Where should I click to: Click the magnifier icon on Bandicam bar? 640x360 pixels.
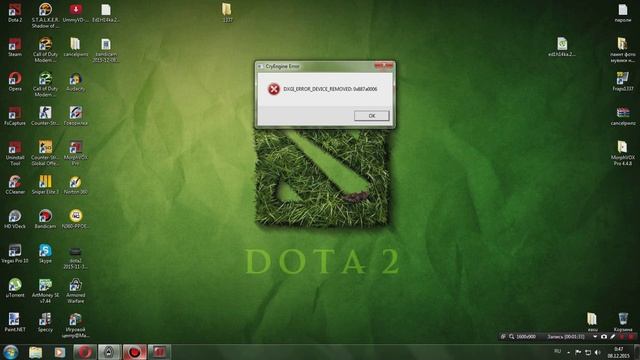[511, 337]
